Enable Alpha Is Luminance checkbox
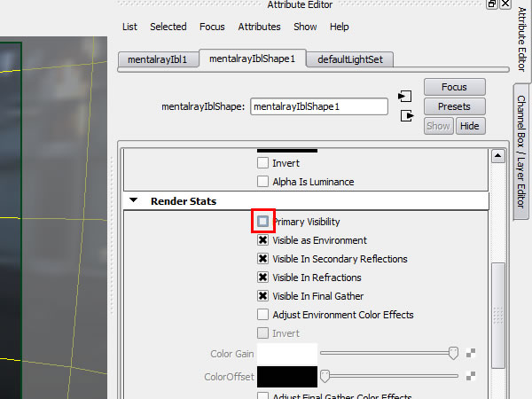The image size is (532, 399). tap(262, 182)
